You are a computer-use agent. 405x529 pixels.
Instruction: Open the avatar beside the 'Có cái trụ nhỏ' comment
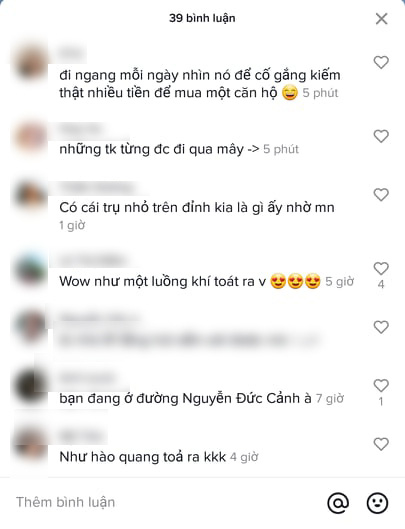click(x=31, y=195)
